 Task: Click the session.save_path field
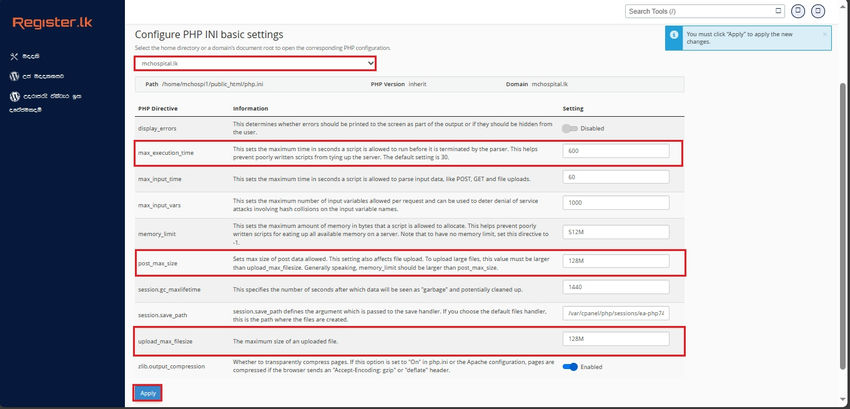click(x=616, y=314)
